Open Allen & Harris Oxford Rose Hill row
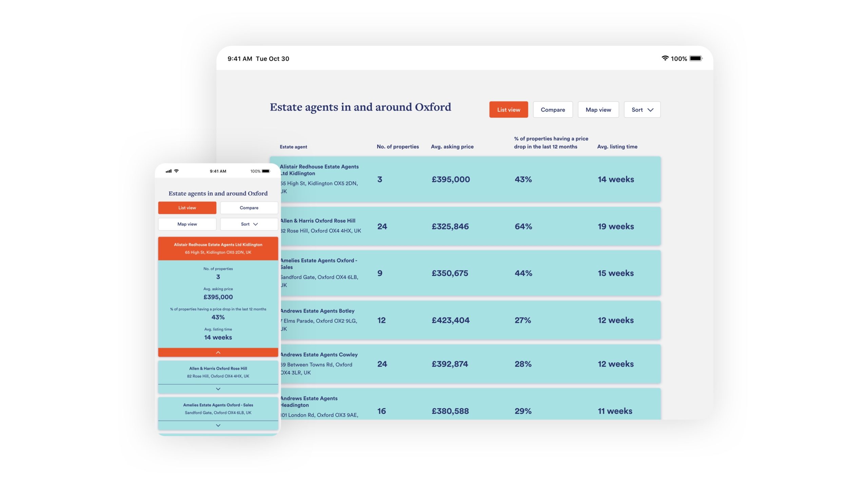Screen dimensions: 868x482 click(x=471, y=226)
